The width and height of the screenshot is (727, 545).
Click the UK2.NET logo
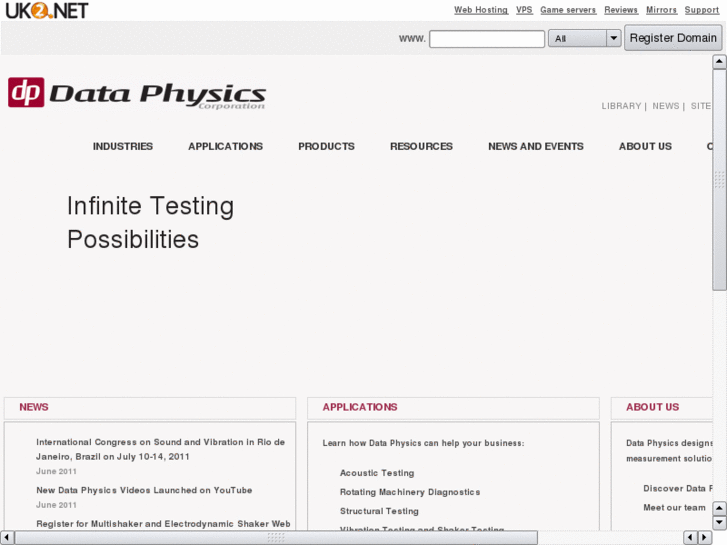[47, 10]
